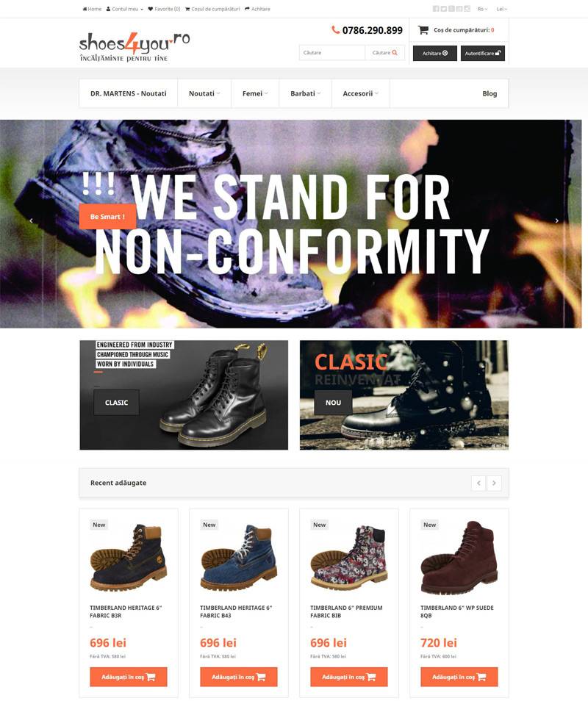Click the Căutare search input field
The width and height of the screenshot is (588, 701).
coord(331,53)
